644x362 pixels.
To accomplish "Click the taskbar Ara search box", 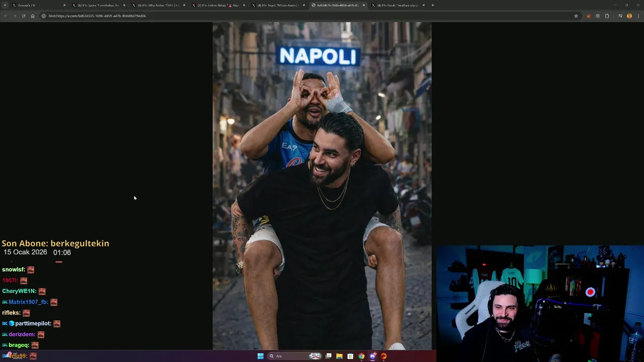I will [295, 356].
